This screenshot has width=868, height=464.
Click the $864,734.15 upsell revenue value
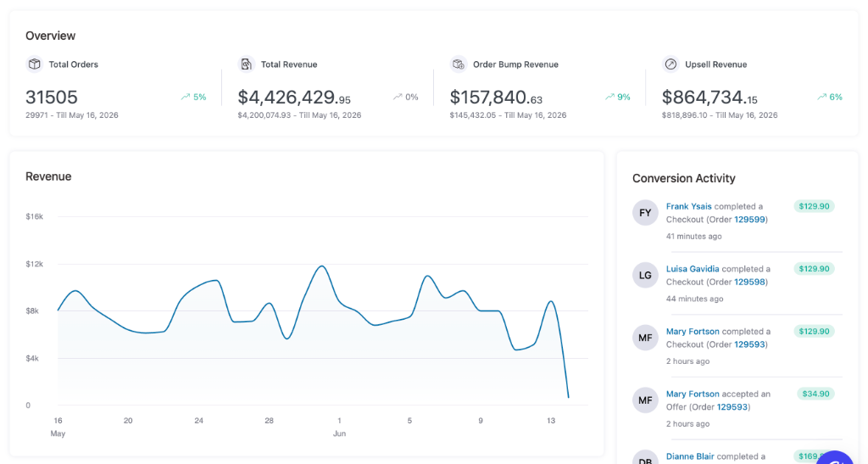(709, 98)
